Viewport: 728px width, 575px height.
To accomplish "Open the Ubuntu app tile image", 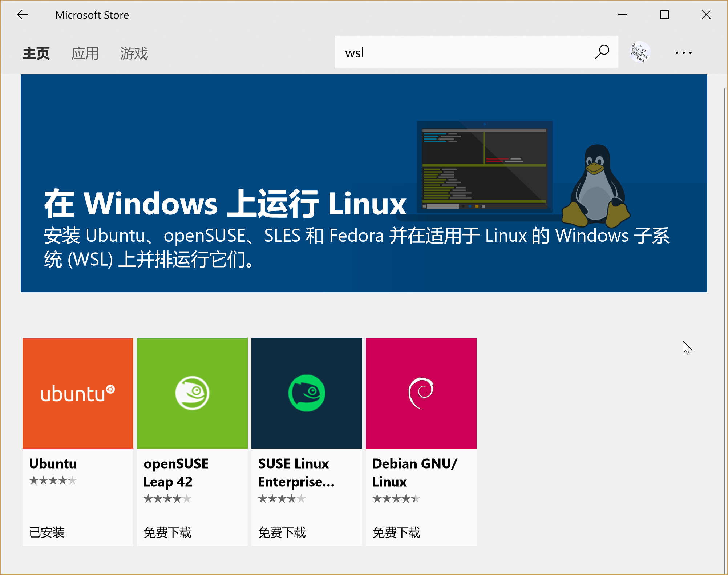I will (78, 393).
